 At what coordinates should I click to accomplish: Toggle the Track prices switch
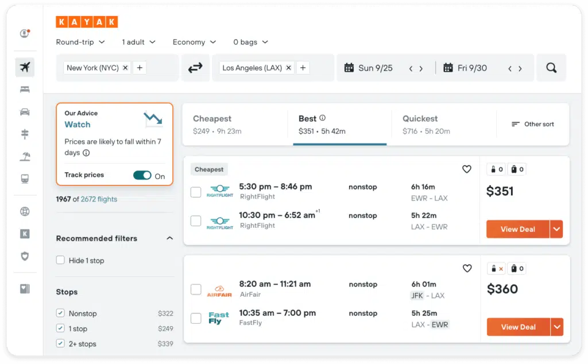[x=142, y=176]
